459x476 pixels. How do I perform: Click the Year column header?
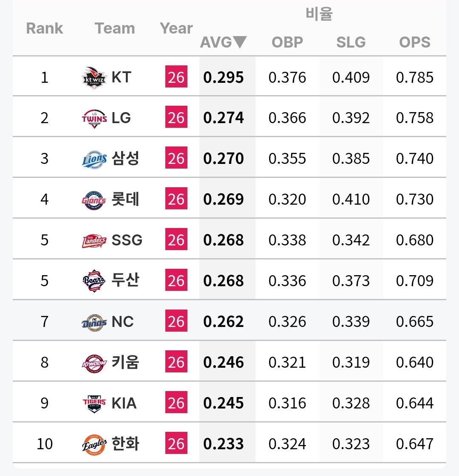click(176, 28)
